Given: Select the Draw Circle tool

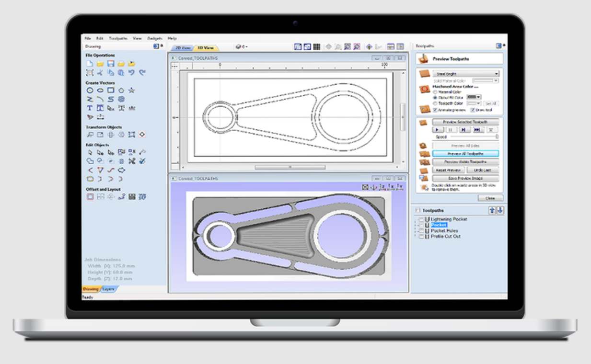Looking at the screenshot, I should click(x=90, y=90).
